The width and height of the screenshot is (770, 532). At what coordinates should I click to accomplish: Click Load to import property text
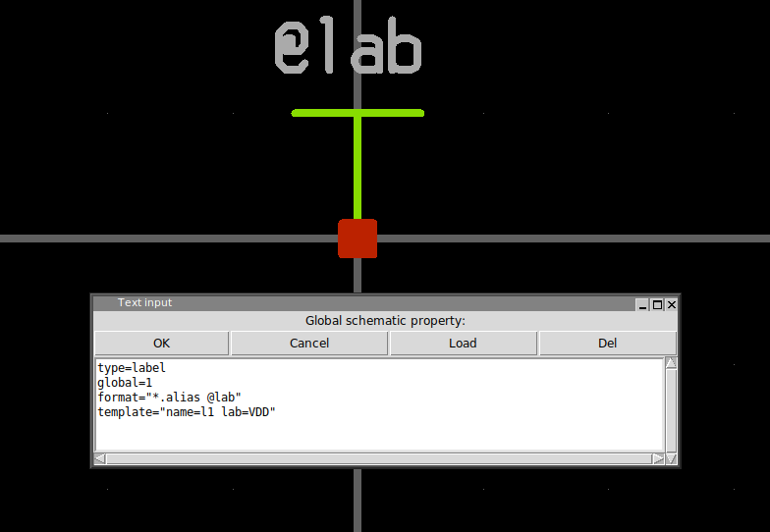click(x=463, y=343)
